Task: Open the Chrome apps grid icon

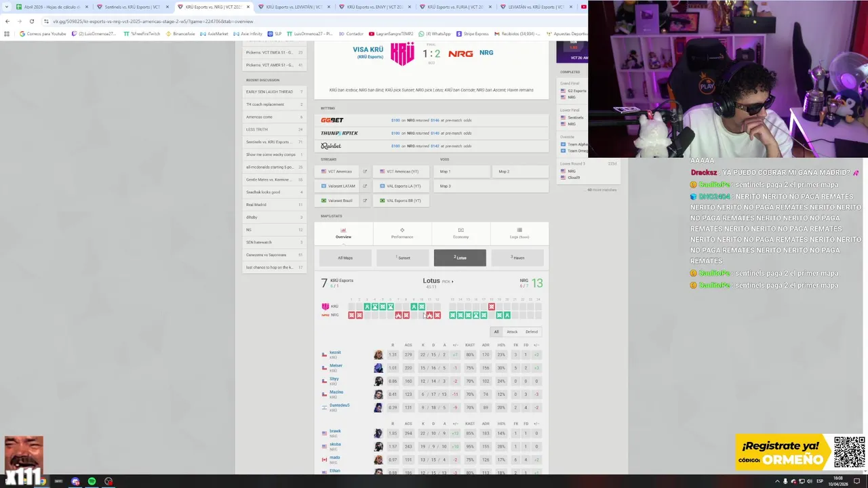Action: 7,33
